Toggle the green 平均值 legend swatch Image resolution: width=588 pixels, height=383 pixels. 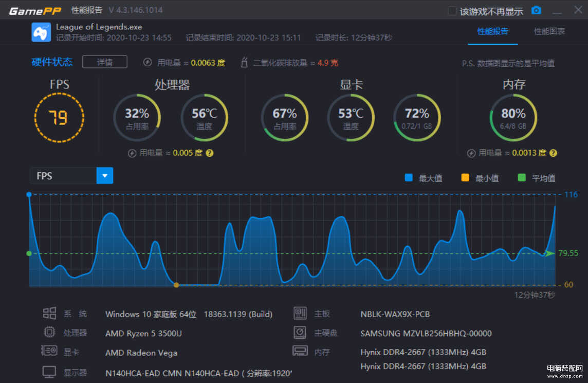[x=522, y=178]
